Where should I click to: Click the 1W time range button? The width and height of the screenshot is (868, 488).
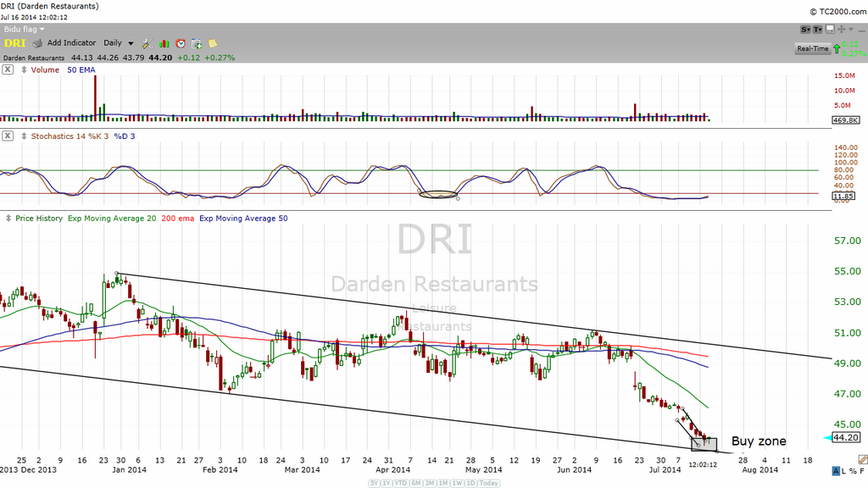457,483
